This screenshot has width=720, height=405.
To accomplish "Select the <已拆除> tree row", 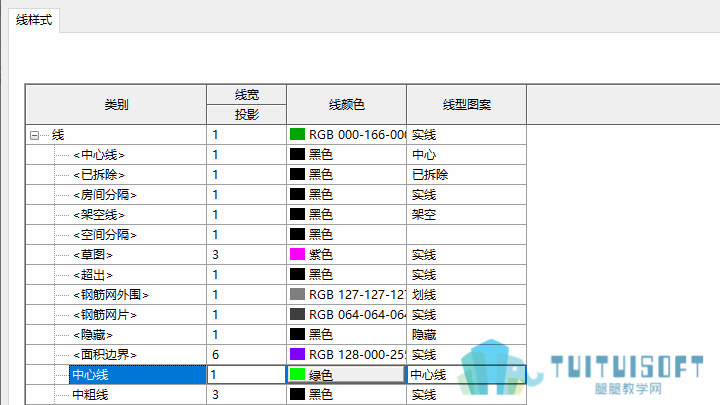I will [x=99, y=175].
